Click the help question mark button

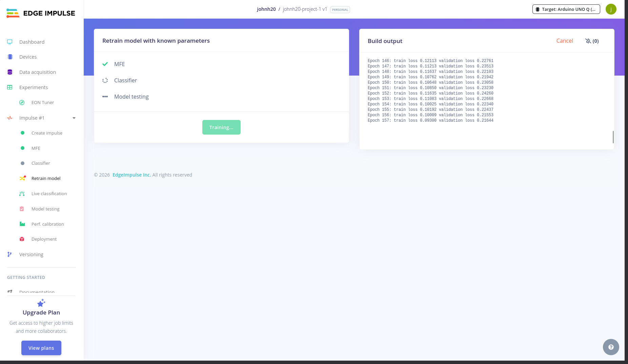pyautogui.click(x=611, y=347)
